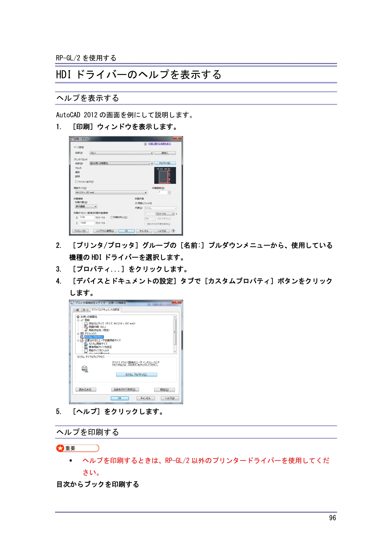Click the プロパティ(R)... button
The height and width of the screenshot is (555, 392).
coord(165,163)
